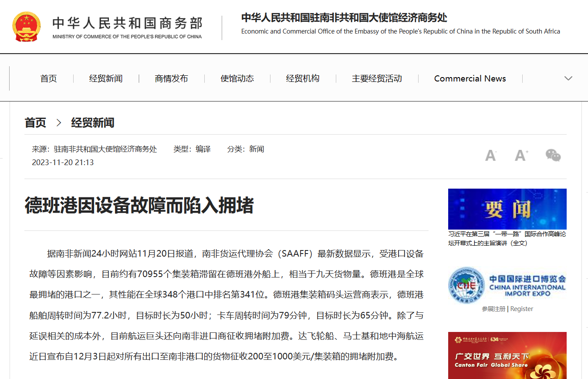Open 主要经贸活动 navigation item

[x=377, y=78]
